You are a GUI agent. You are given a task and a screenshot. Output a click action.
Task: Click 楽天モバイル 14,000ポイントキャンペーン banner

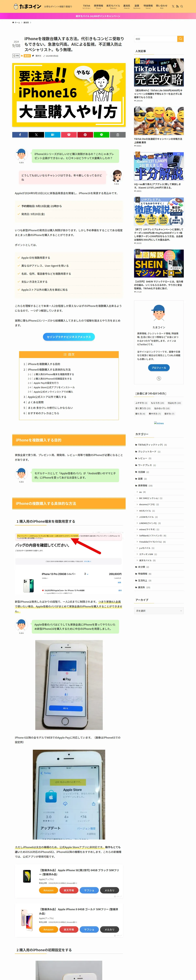[98, 16]
